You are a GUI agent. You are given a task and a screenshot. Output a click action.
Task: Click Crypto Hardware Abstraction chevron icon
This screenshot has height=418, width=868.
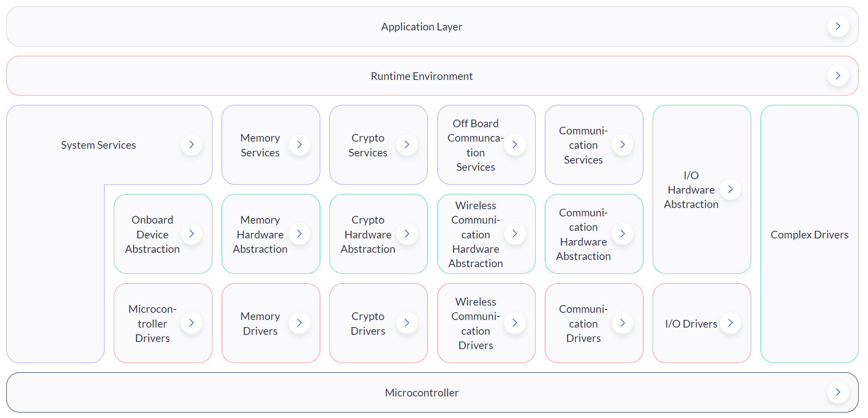click(x=407, y=234)
